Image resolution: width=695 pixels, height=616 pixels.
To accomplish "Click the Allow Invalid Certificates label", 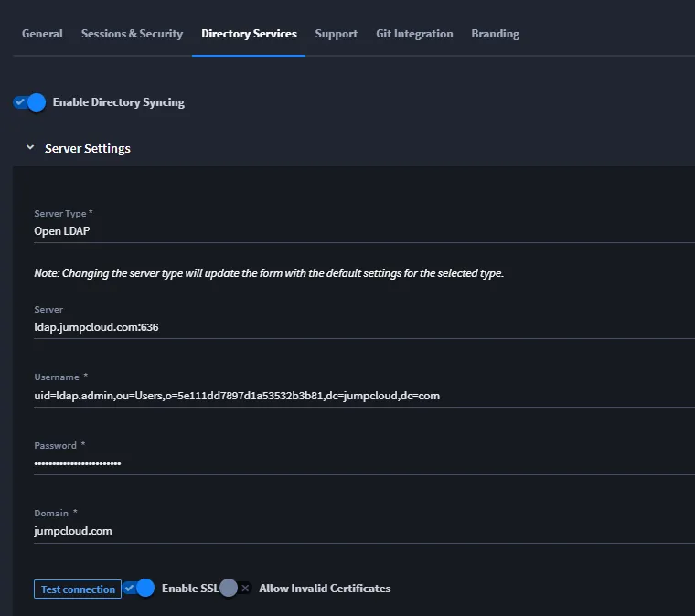I will [x=325, y=589].
